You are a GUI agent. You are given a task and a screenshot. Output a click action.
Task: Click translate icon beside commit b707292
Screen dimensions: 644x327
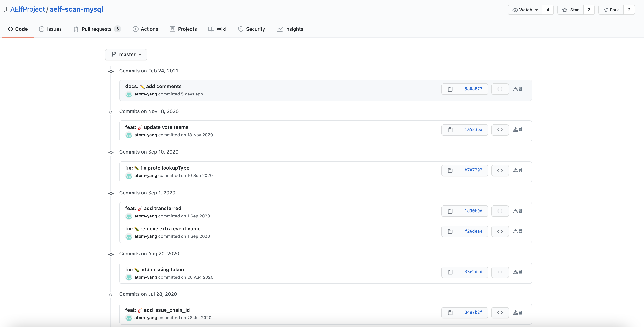click(x=518, y=170)
